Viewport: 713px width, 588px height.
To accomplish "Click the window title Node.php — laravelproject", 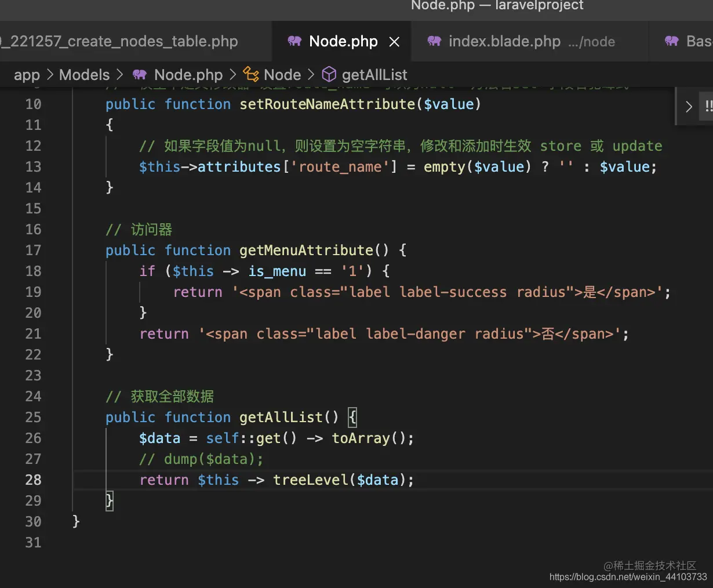I will 497,6.
